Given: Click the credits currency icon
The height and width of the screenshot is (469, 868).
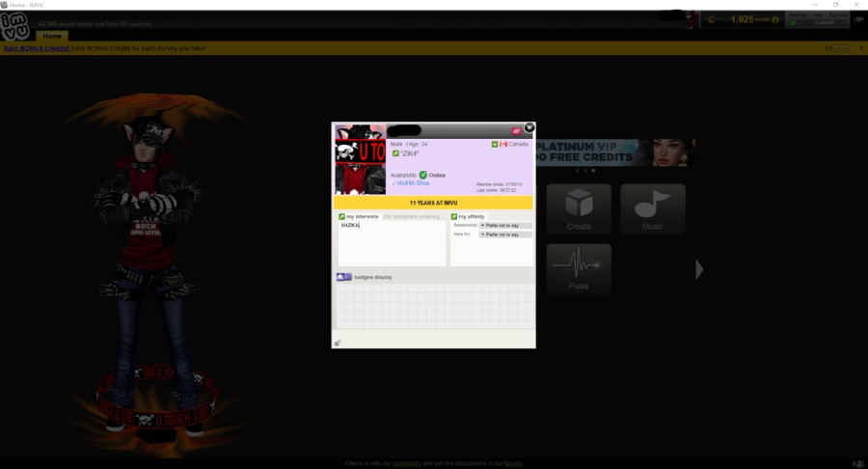Looking at the screenshot, I should point(712,20).
